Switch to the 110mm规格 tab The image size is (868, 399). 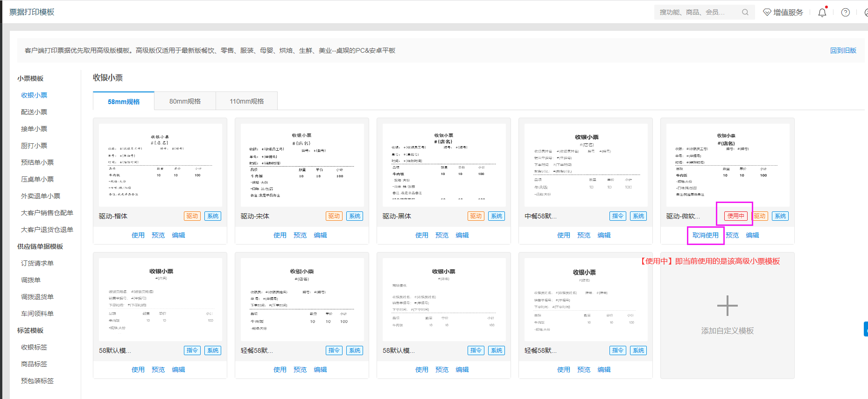click(x=246, y=101)
